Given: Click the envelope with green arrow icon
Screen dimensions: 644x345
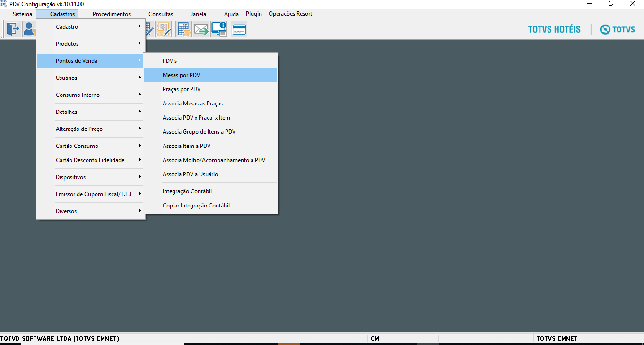Looking at the screenshot, I should [201, 29].
